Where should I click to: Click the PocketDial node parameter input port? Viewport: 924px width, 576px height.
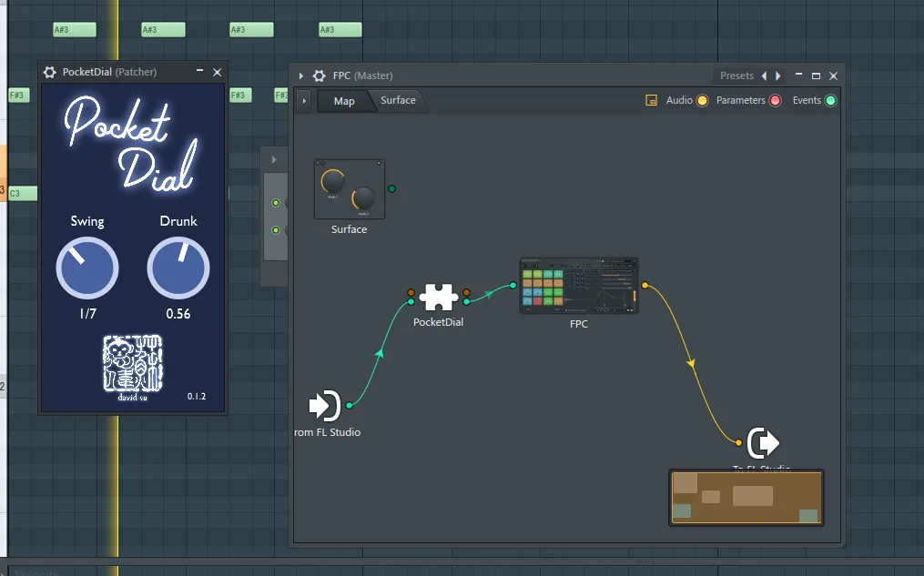[411, 293]
